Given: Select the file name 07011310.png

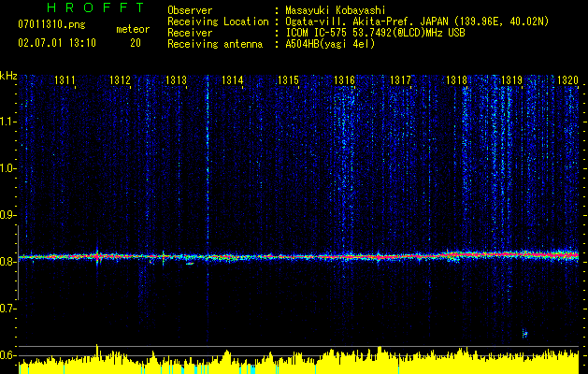Looking at the screenshot, I should click(x=51, y=25).
